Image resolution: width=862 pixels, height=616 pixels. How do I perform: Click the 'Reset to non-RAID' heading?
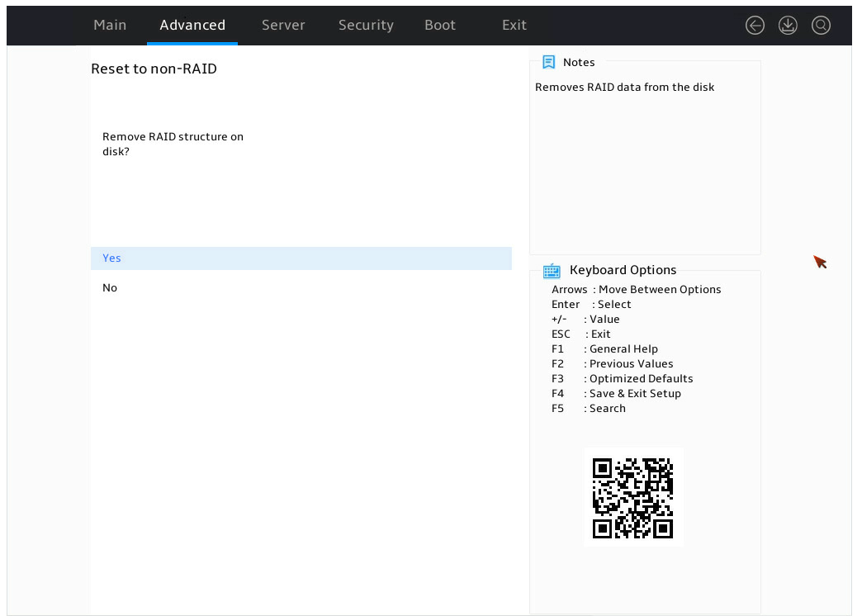[x=154, y=69]
